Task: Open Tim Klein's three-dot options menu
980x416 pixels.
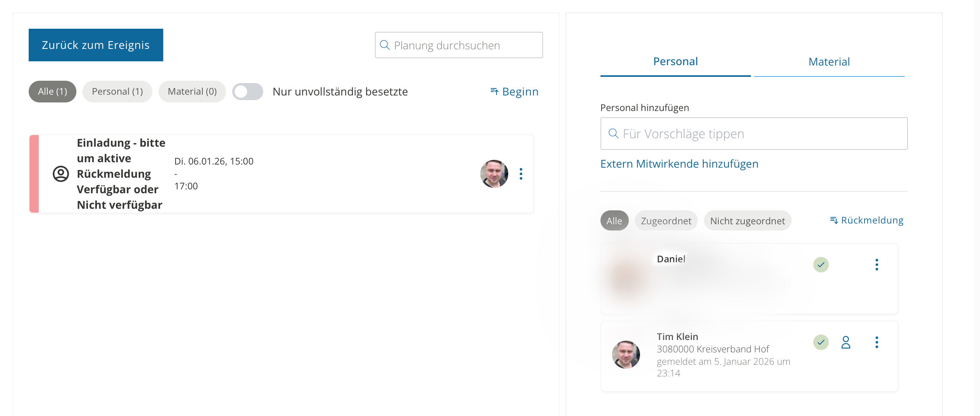Action: click(876, 342)
